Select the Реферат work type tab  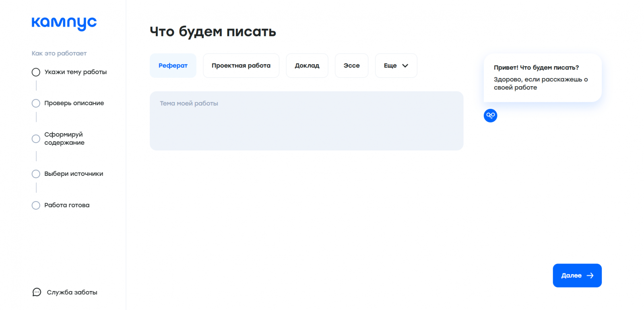click(173, 66)
